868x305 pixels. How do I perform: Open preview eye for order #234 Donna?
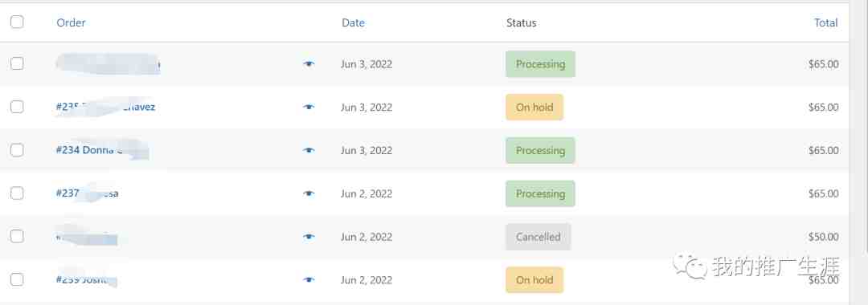pyautogui.click(x=309, y=150)
